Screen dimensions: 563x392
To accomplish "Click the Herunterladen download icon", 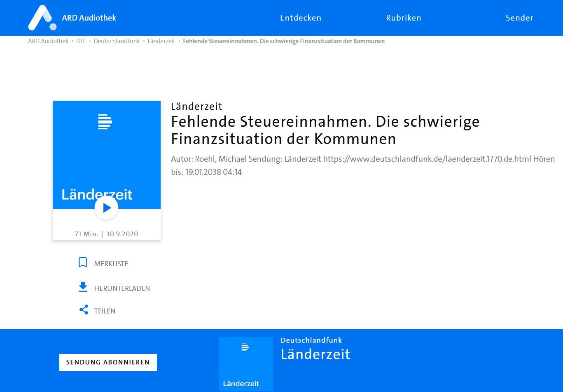I will click(83, 287).
